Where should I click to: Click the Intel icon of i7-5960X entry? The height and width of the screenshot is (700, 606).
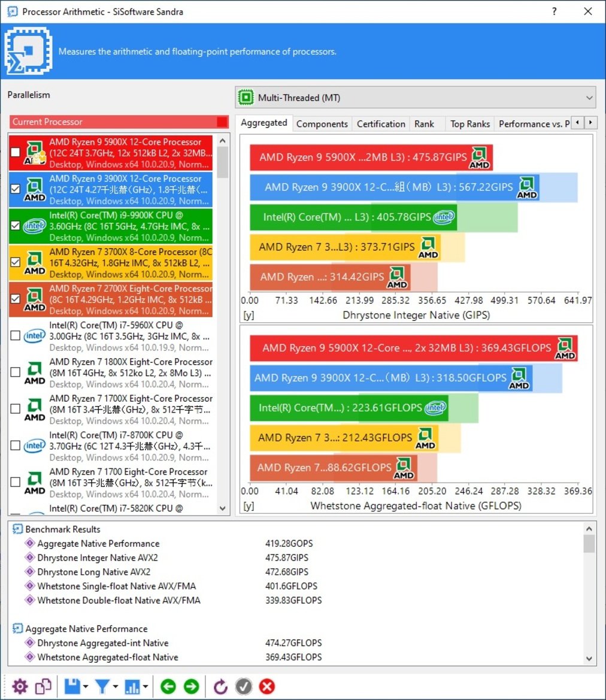pyautogui.click(x=35, y=336)
